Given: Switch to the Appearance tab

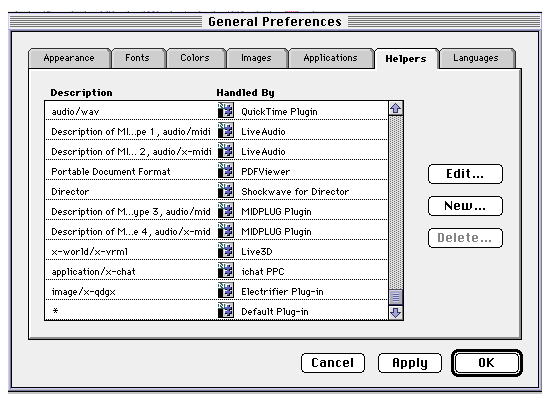Looking at the screenshot, I should click(x=69, y=58).
